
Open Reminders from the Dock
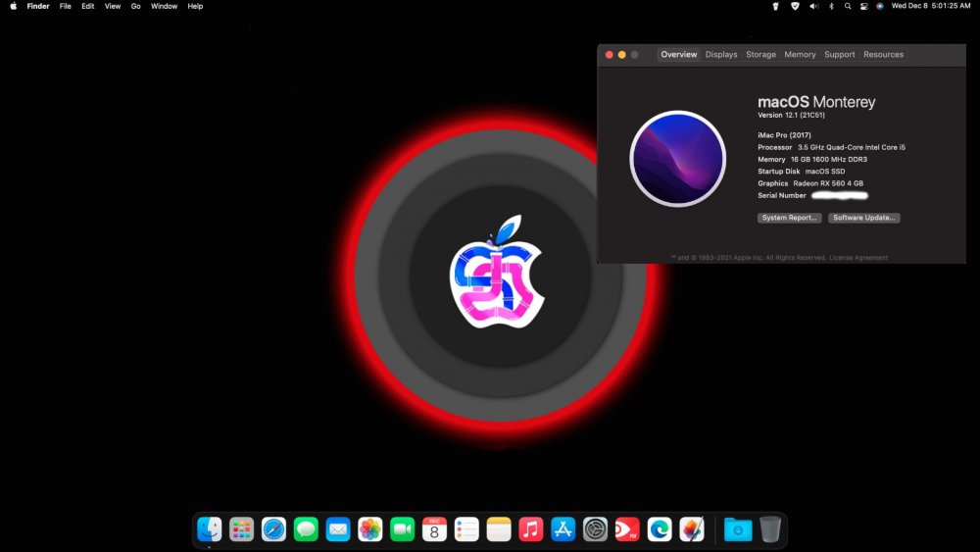click(x=466, y=529)
